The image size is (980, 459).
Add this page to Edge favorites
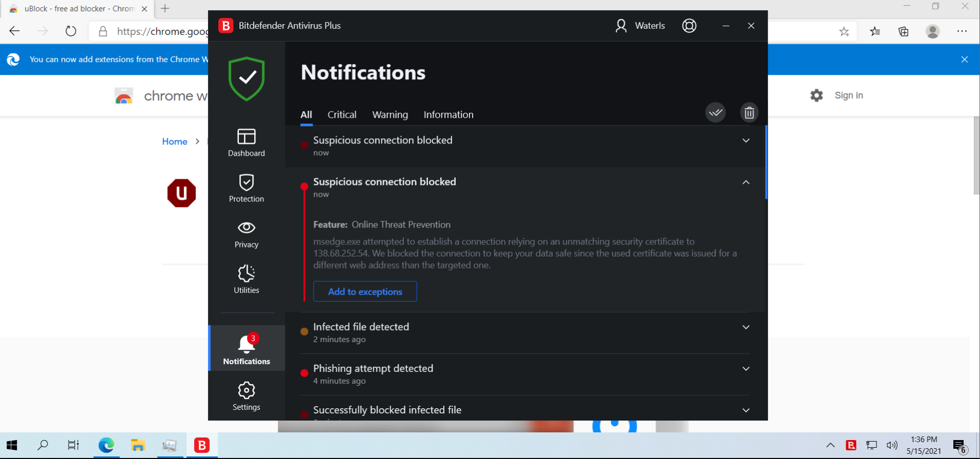pos(844,32)
